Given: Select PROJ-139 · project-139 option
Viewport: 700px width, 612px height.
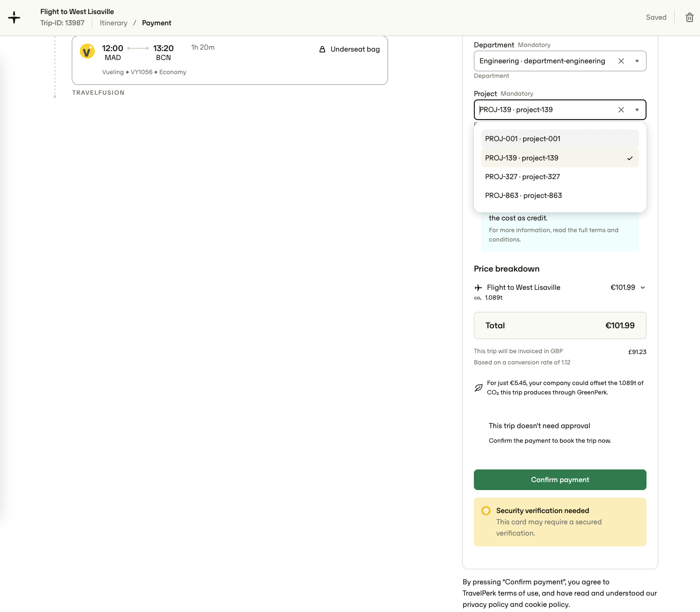Looking at the screenshot, I should coord(560,158).
